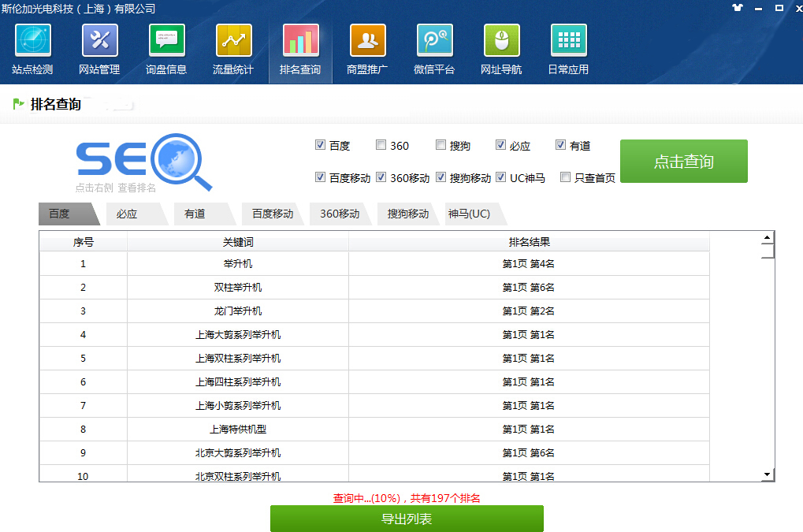This screenshot has width=803, height=532.
Task: Open the 网址导航 mouse icon
Action: [501, 40]
